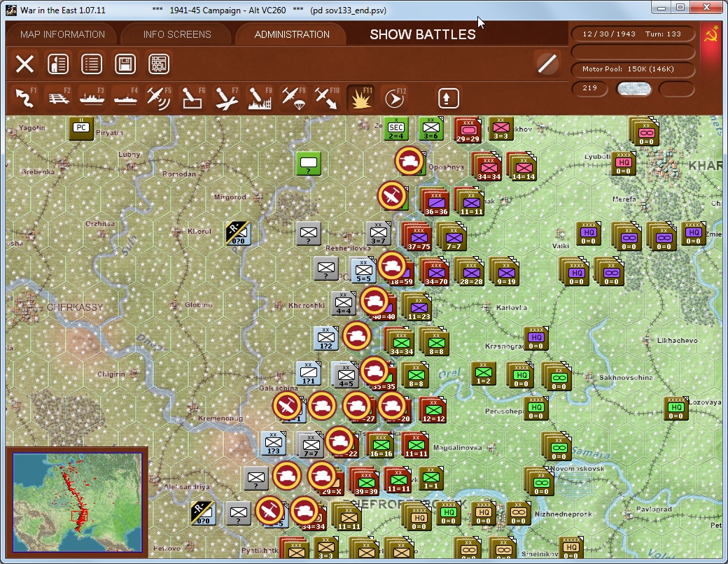728x564 pixels.
Task: Select German 4=5 infantry counter
Action: coord(346,375)
